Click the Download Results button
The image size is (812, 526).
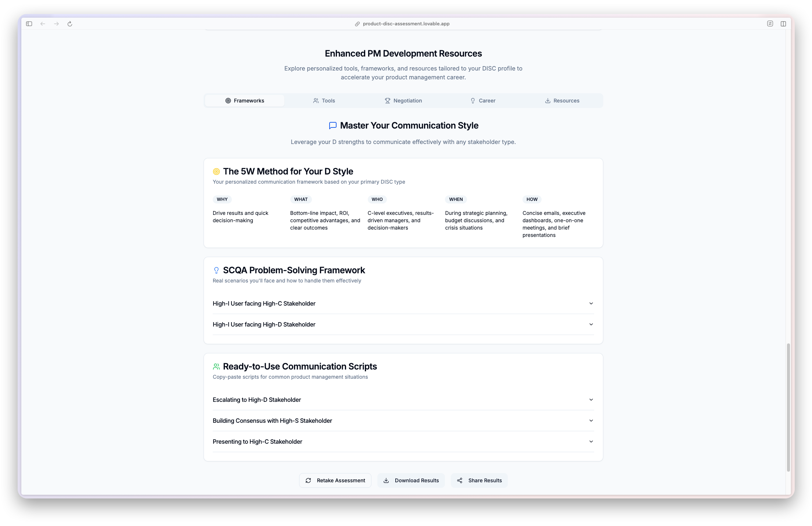pos(411,480)
